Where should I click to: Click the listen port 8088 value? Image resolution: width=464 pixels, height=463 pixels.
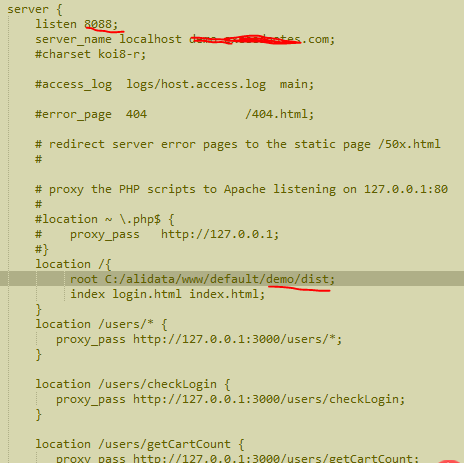[x=98, y=24]
